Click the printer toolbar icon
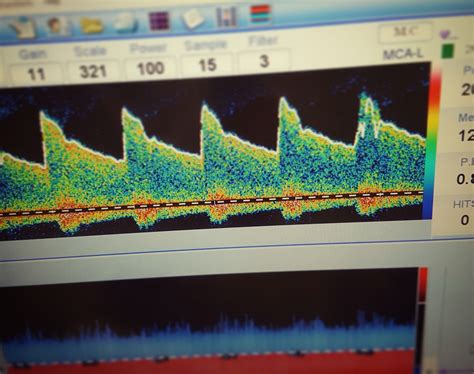Viewport: 474px width, 374px height. (125, 23)
